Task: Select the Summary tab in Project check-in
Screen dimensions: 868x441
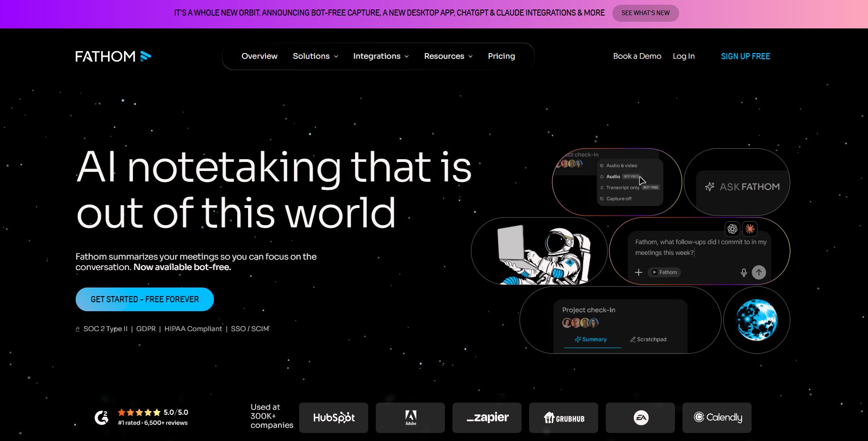Action: pos(591,340)
